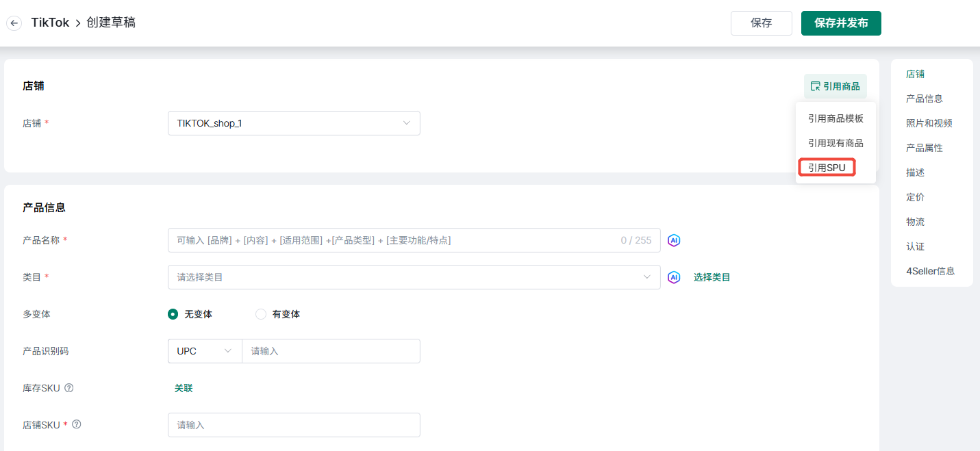980x451 pixels.
Task: Jump to 4Seller信息 in side navigation
Action: (930, 271)
